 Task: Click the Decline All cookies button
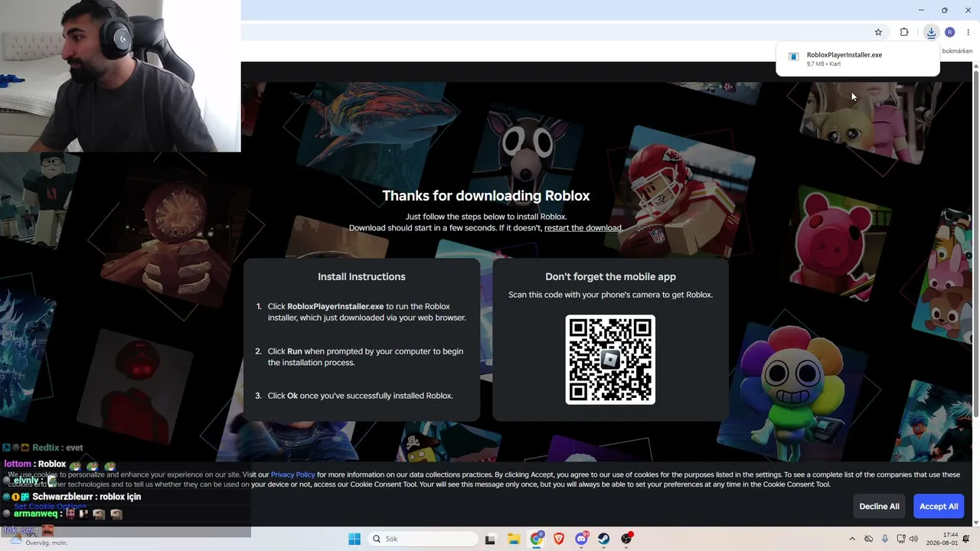pyautogui.click(x=879, y=507)
